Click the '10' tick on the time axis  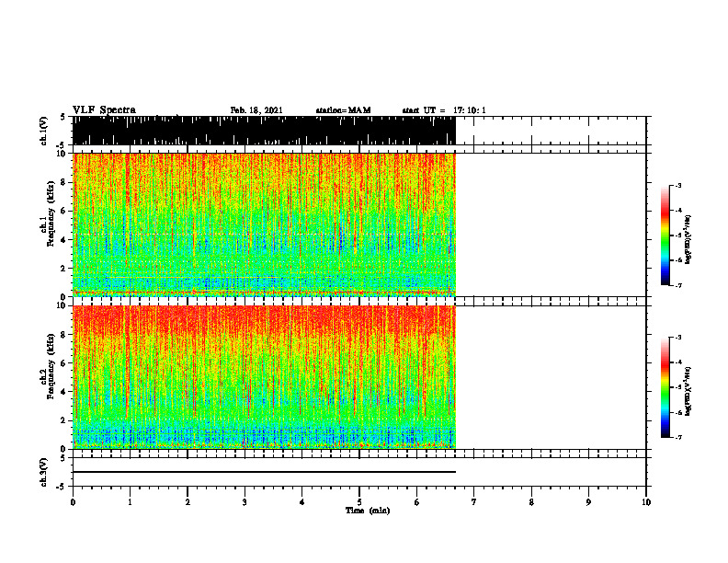pos(646,502)
